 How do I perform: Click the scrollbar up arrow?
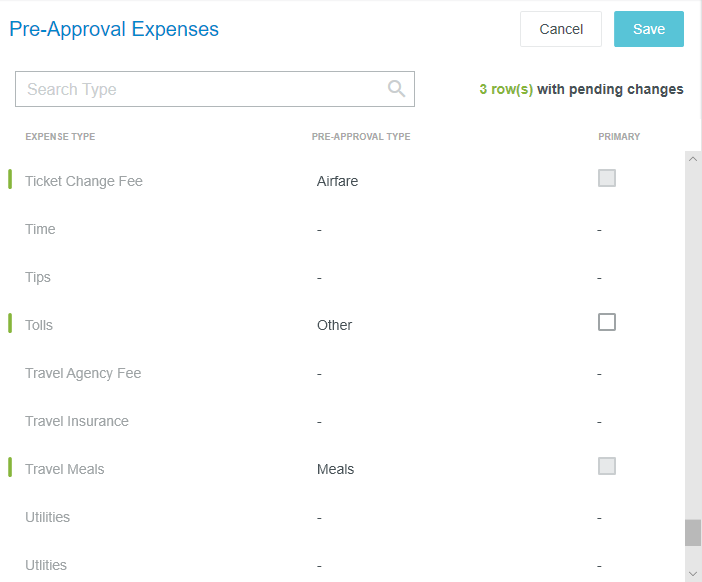(693, 159)
